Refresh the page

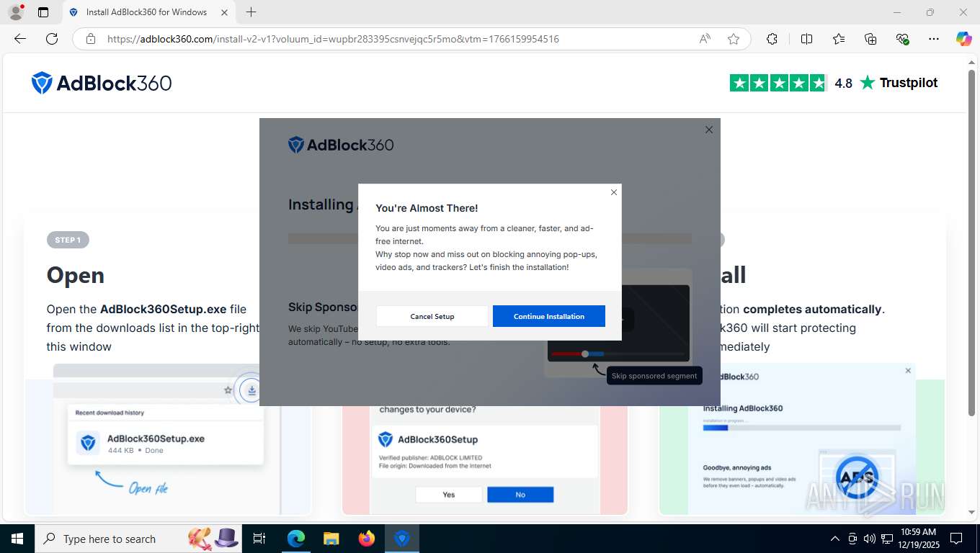point(52,39)
